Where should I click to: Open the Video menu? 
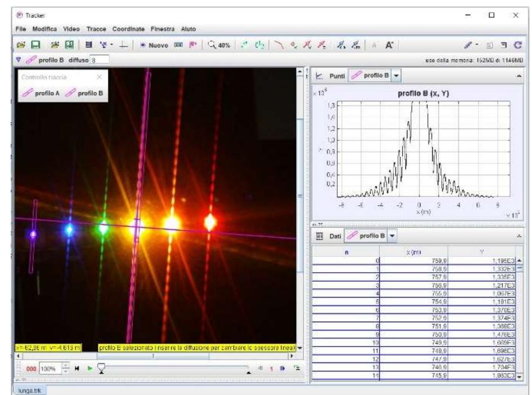tap(71, 29)
